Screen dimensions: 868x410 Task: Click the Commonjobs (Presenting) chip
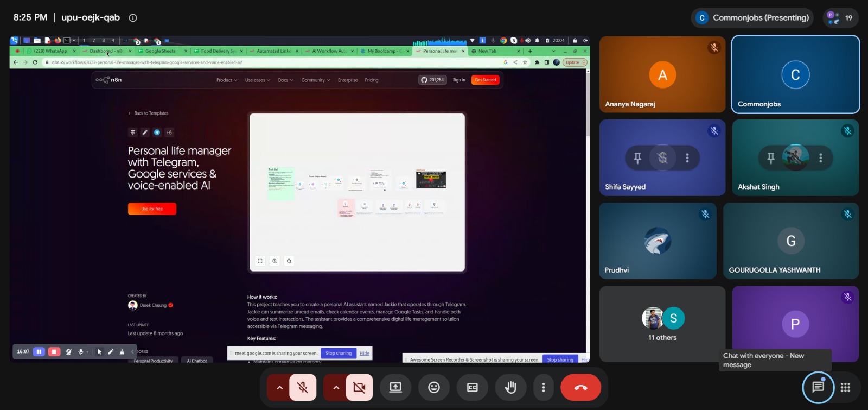click(752, 17)
